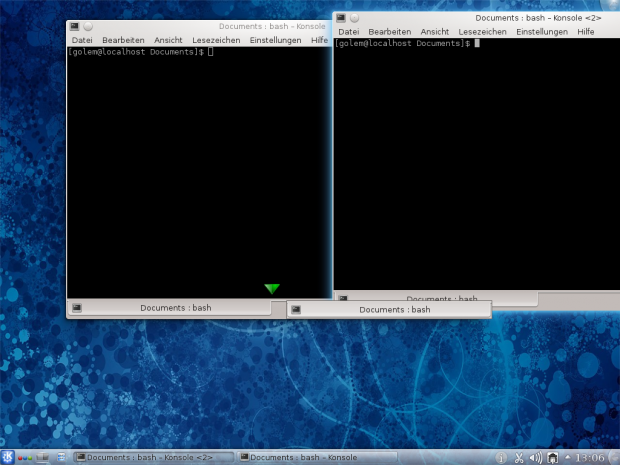This screenshot has width=620, height=465.
Task: Click the terminal icon on the dragged tab
Action: 296,310
